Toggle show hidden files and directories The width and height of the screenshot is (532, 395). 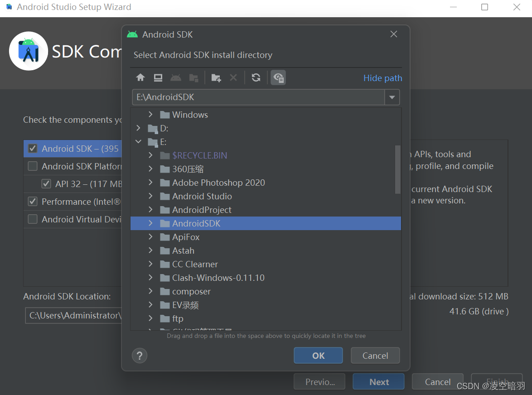pyautogui.click(x=278, y=77)
